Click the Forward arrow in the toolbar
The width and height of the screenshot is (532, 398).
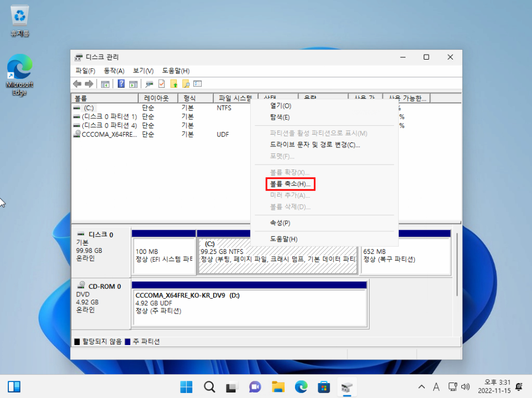tap(88, 84)
